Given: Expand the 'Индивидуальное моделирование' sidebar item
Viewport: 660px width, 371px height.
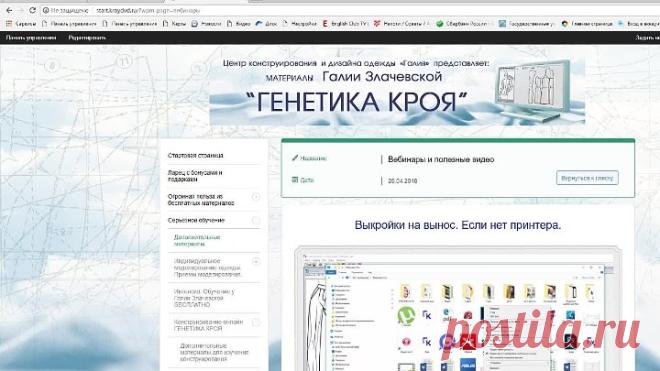Looking at the screenshot, I should click(255, 262).
